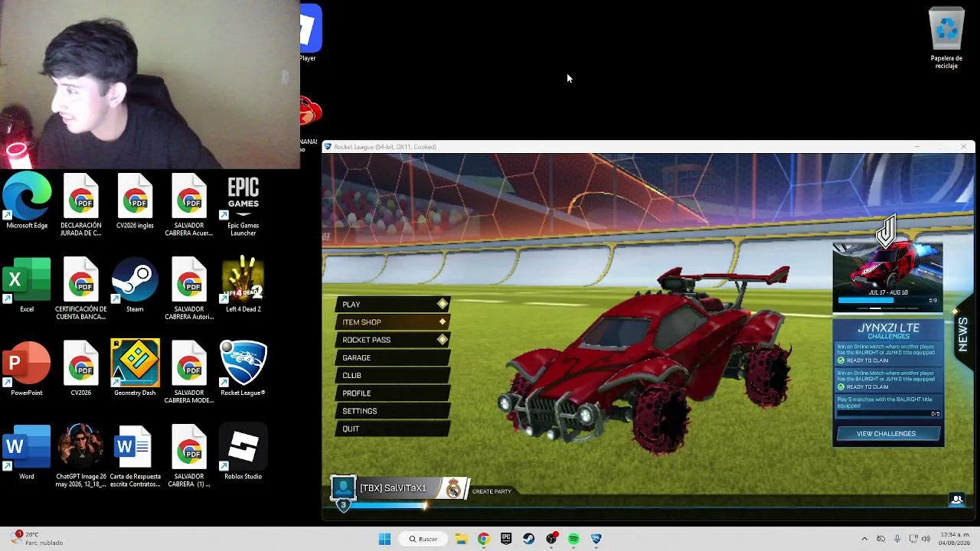Screen dimensions: 980x551
Task: Show hidden system tray icons
Action: [x=864, y=539]
